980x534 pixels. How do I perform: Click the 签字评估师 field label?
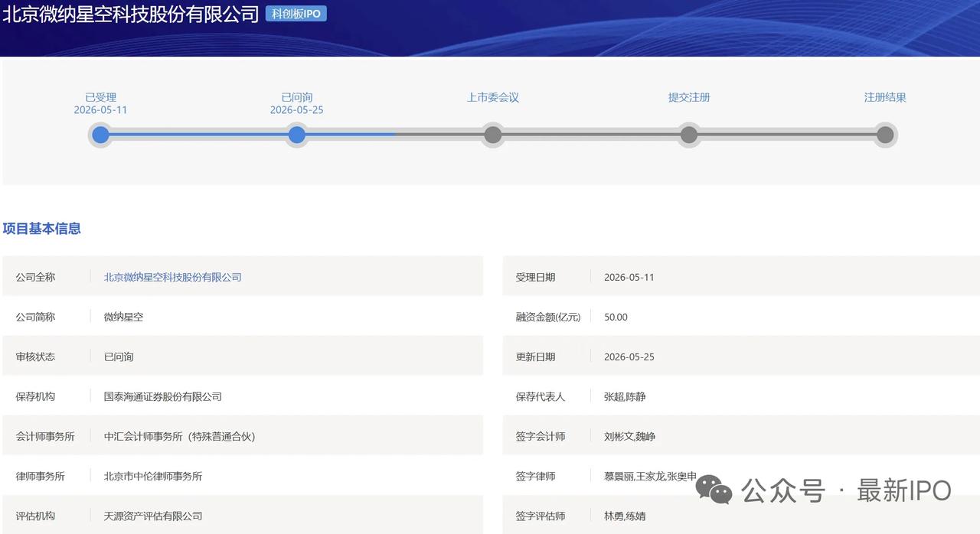tap(540, 516)
